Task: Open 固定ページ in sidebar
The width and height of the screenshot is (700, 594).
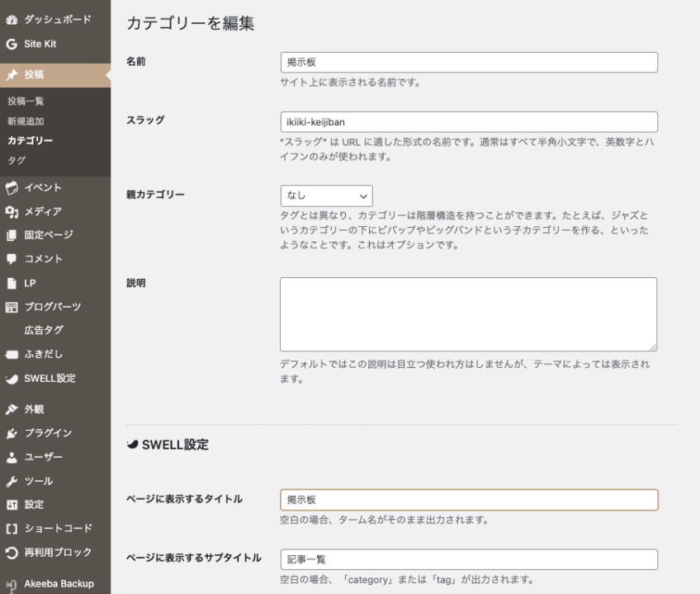Action: tap(55, 235)
